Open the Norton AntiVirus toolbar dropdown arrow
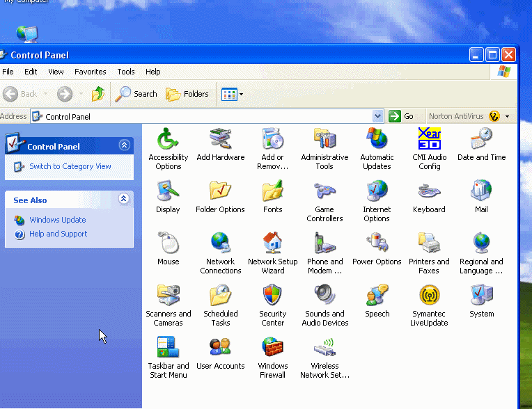532x409 pixels. [507, 116]
